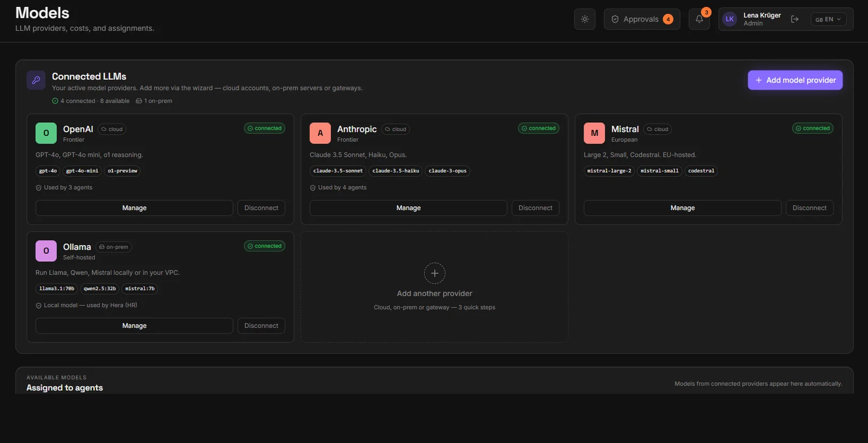Disconnect the Mistral provider
868x443 pixels.
tap(810, 208)
